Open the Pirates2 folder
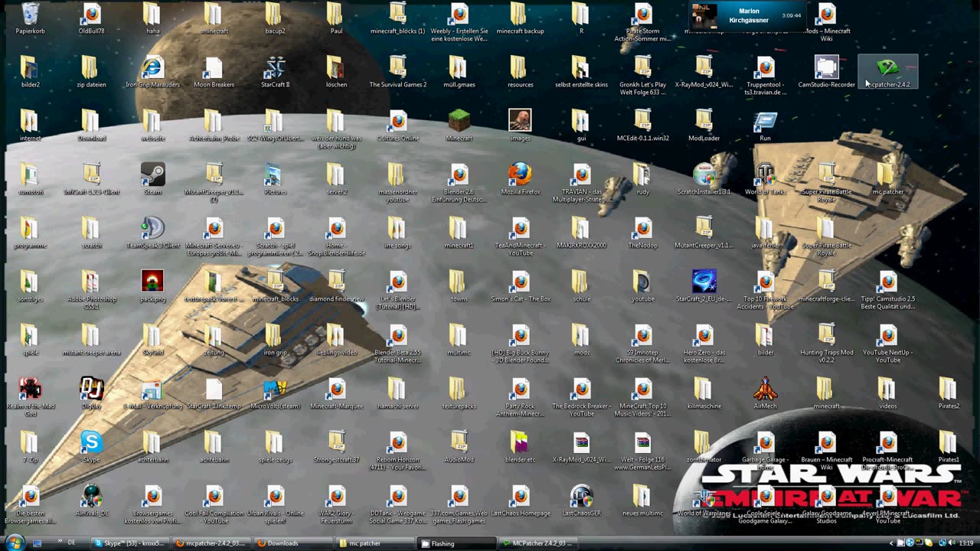The width and height of the screenshot is (980, 551). click(949, 394)
